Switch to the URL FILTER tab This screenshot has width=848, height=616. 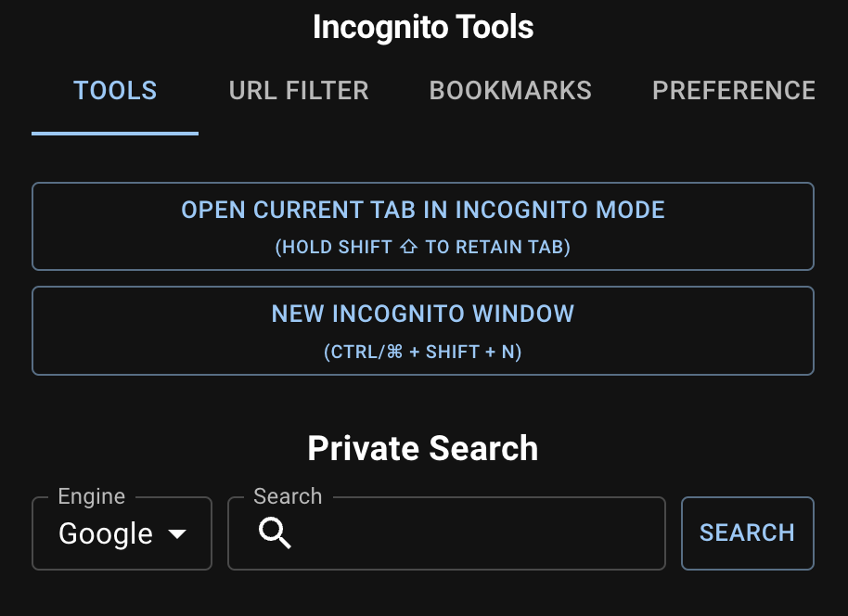[x=298, y=90]
